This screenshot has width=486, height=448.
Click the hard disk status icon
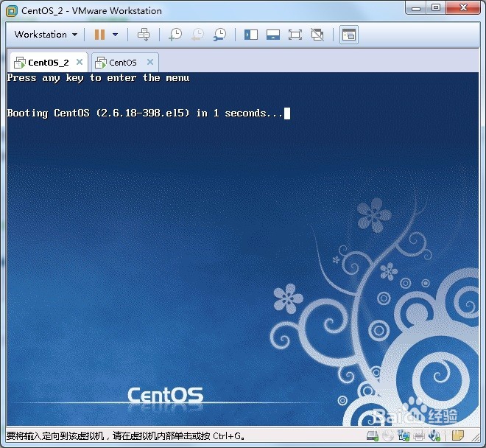point(373,436)
